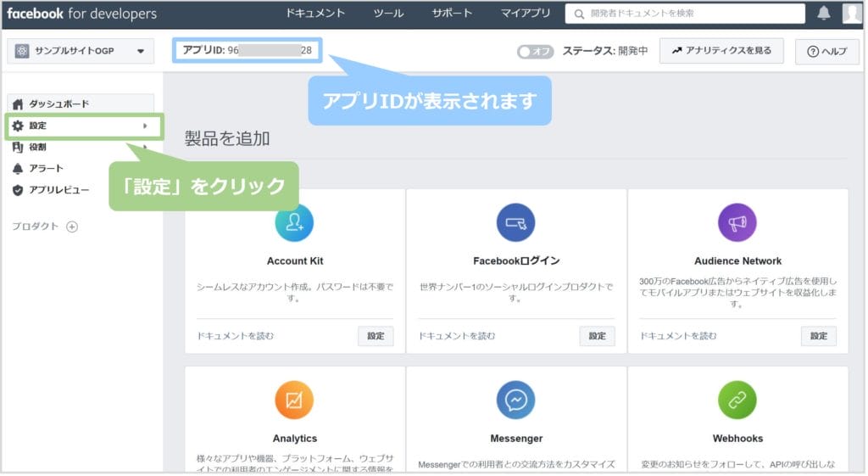Open ドキュメントを読む for Audience Network
868x476 pixels.
click(680, 336)
